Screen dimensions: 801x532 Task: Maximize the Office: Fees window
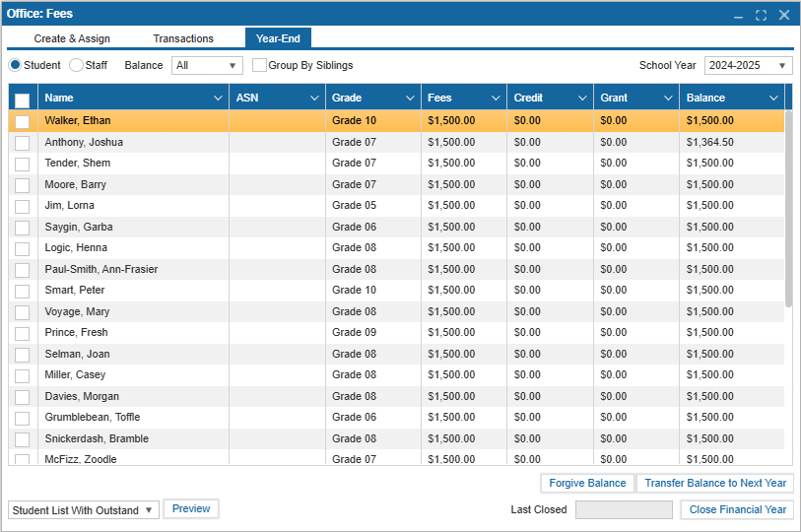(x=761, y=15)
